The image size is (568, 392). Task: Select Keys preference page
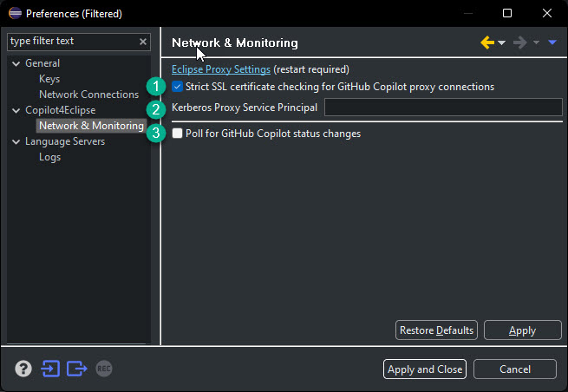[x=49, y=79]
